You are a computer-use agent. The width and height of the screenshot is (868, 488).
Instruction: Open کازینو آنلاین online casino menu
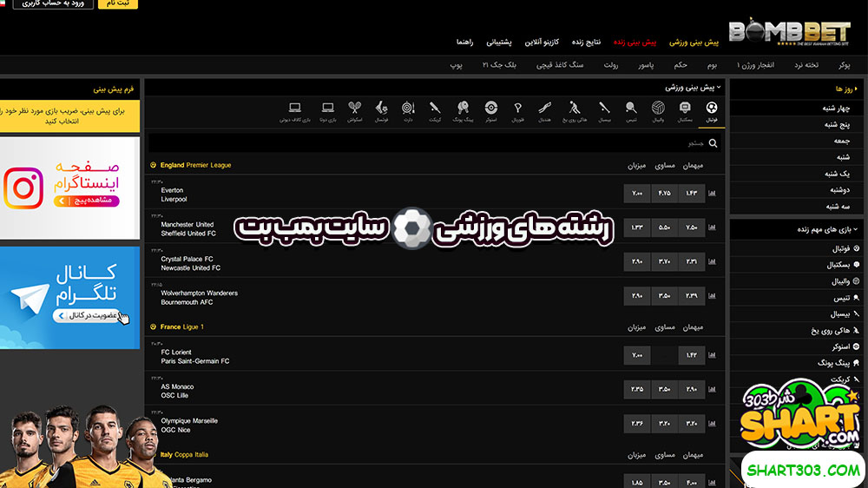(542, 42)
